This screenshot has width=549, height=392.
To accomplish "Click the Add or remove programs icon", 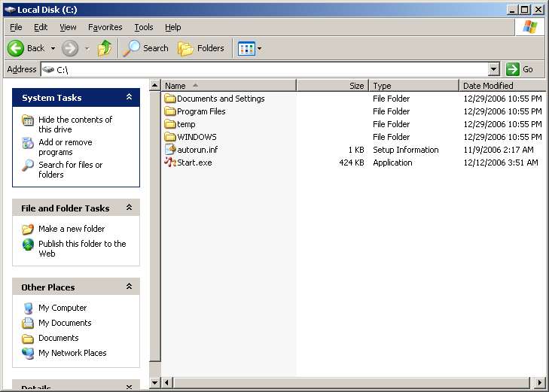I will 28,143.
